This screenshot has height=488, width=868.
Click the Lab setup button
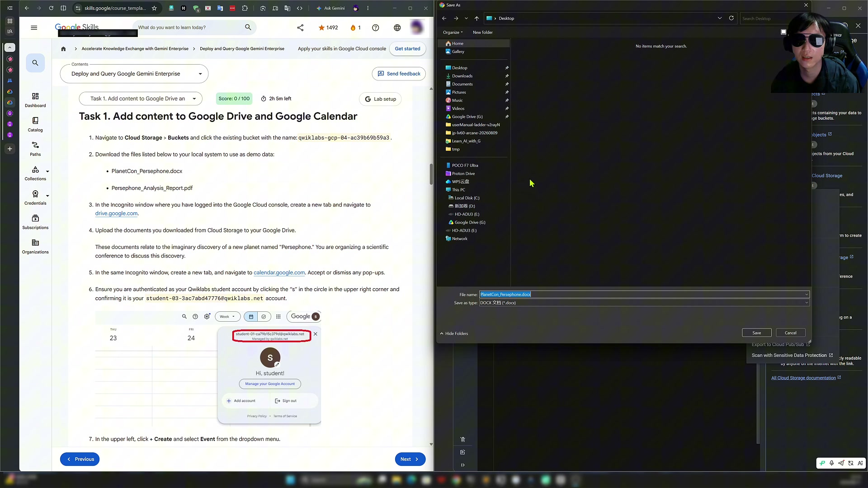click(380, 99)
